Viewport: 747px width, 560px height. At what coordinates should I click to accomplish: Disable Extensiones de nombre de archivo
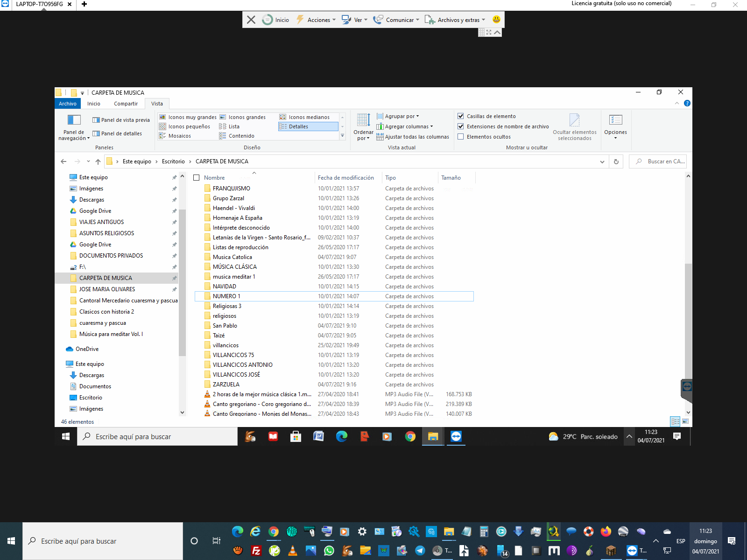(461, 126)
